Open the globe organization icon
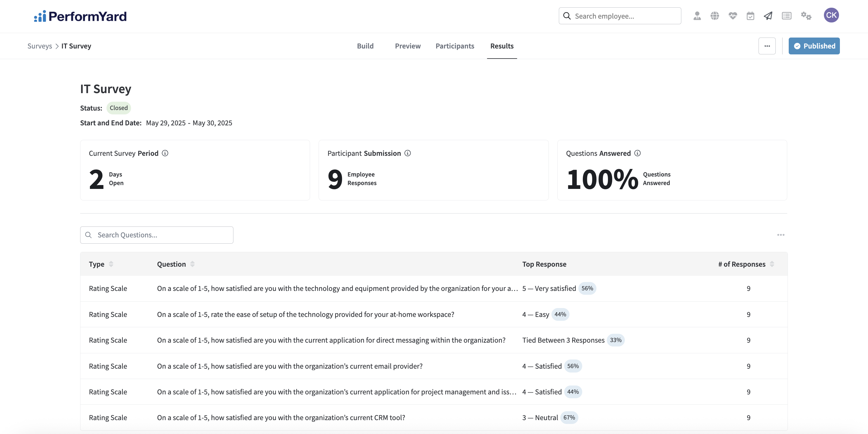868x434 pixels. coord(715,16)
